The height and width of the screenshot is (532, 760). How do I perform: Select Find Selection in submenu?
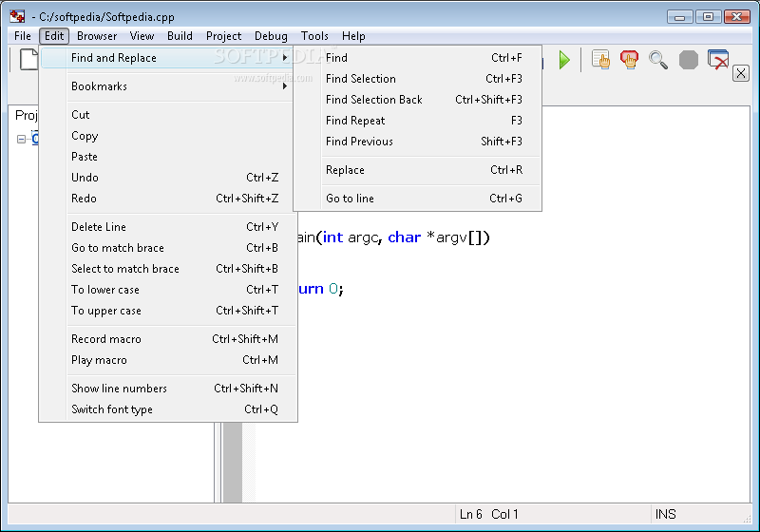(417, 79)
